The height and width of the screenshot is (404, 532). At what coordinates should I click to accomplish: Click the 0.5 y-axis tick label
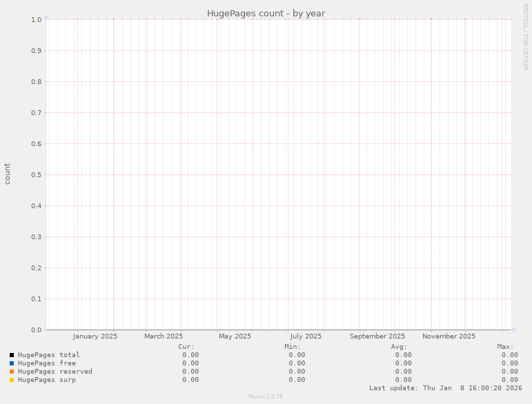pos(37,175)
